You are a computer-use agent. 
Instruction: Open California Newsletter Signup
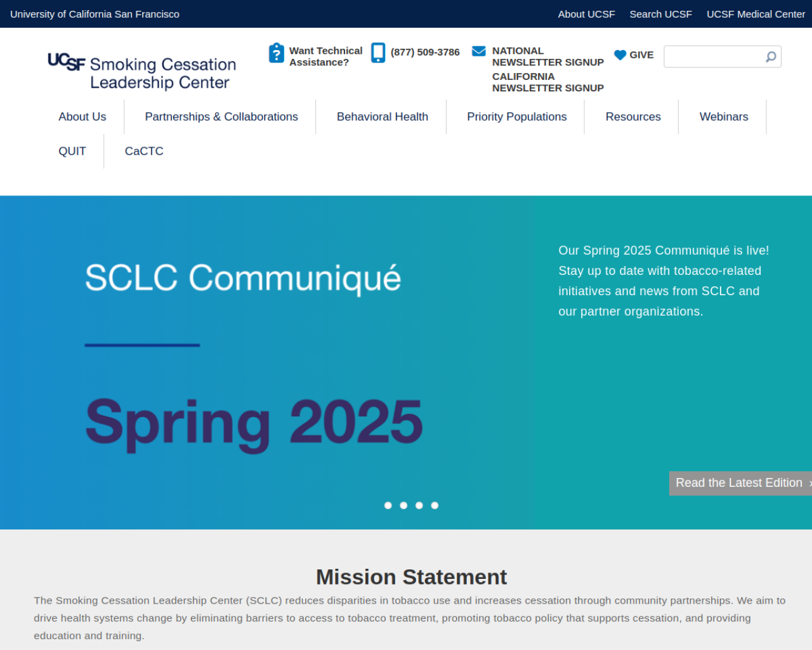(x=548, y=82)
